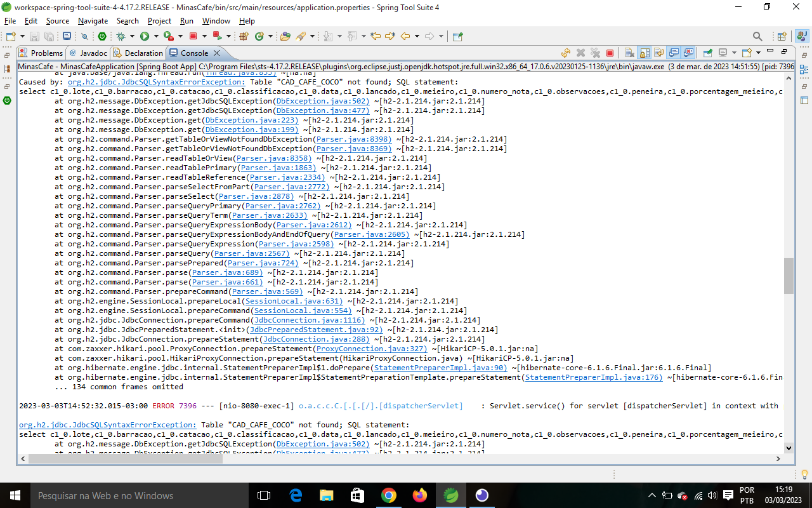Click the Clear Console icon

pos(629,53)
